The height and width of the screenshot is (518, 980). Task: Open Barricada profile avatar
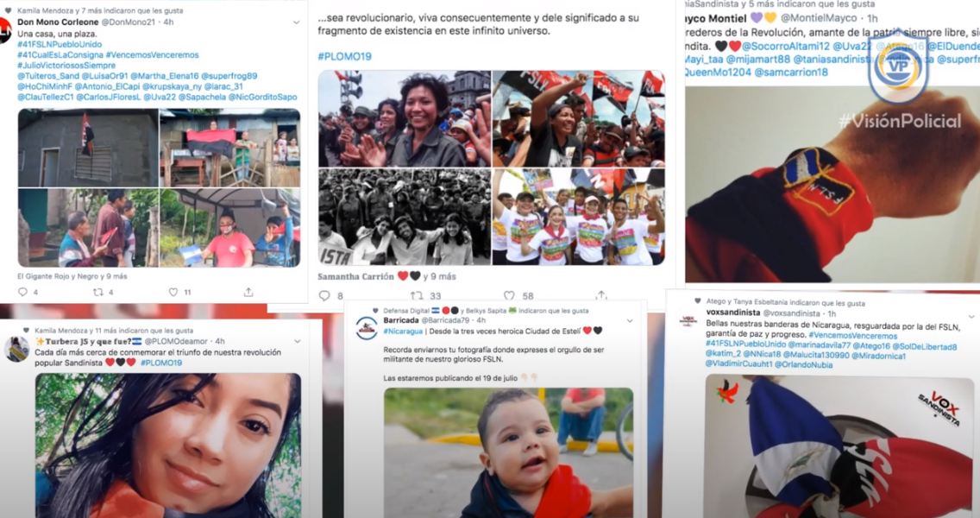[367, 328]
